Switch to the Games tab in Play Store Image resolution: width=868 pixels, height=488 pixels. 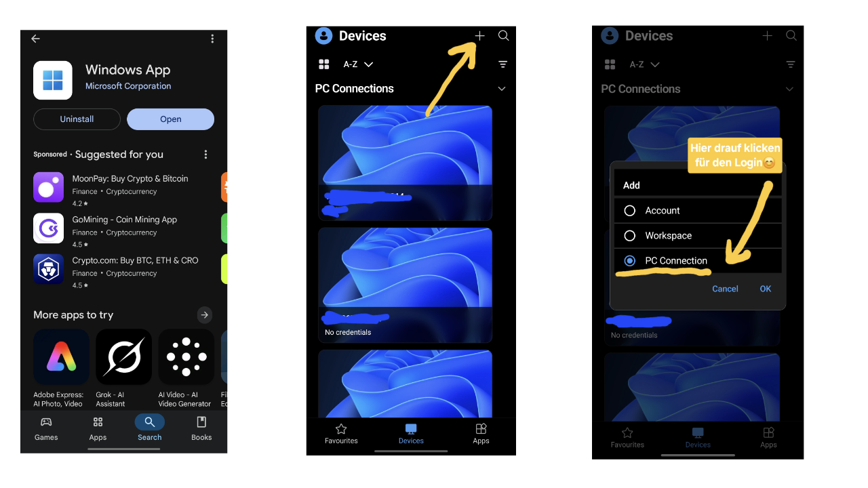click(x=46, y=428)
